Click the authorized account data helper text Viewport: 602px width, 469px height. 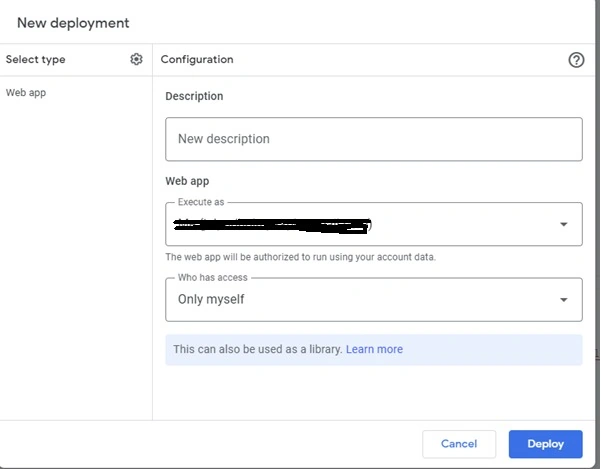[300, 257]
